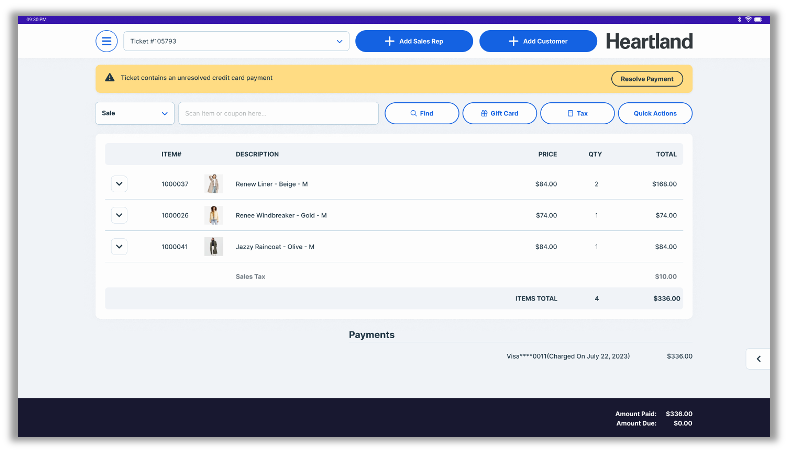Click the Jazzy Raincoat product thumbnail
The height and width of the screenshot is (452, 788).
(x=213, y=246)
